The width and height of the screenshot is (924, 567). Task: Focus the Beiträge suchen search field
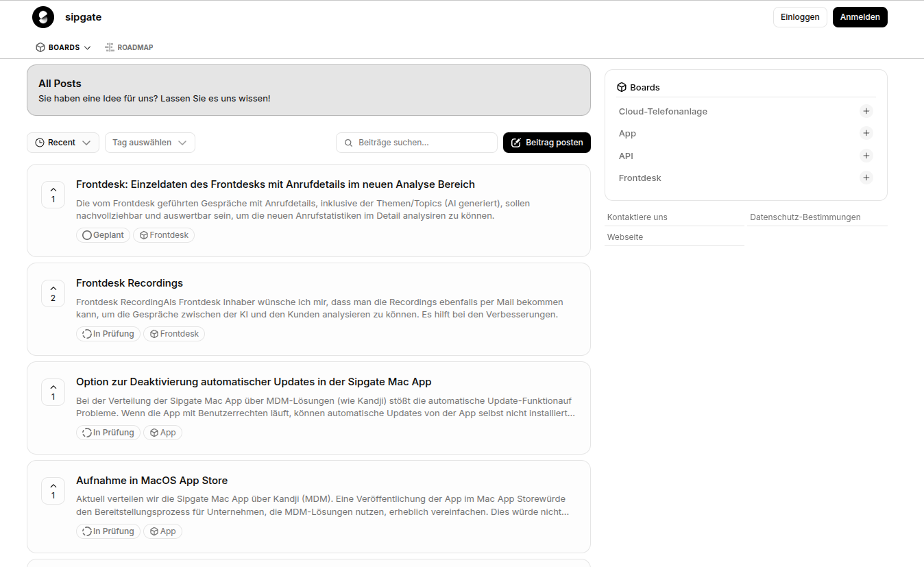[417, 143]
